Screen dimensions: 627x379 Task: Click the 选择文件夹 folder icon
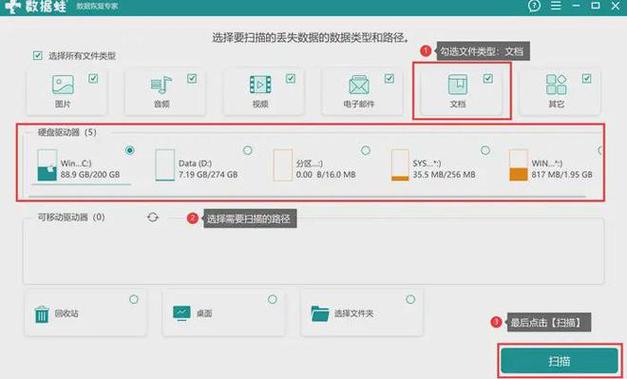(x=320, y=313)
